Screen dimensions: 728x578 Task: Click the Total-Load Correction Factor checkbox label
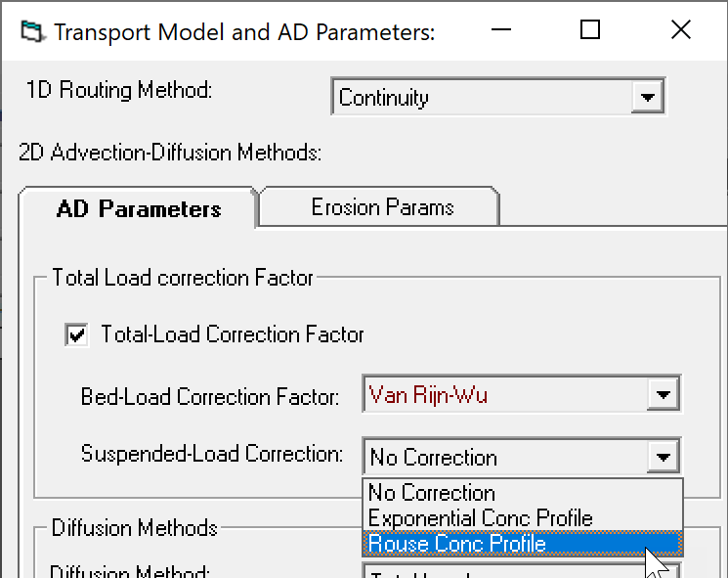[x=233, y=334]
